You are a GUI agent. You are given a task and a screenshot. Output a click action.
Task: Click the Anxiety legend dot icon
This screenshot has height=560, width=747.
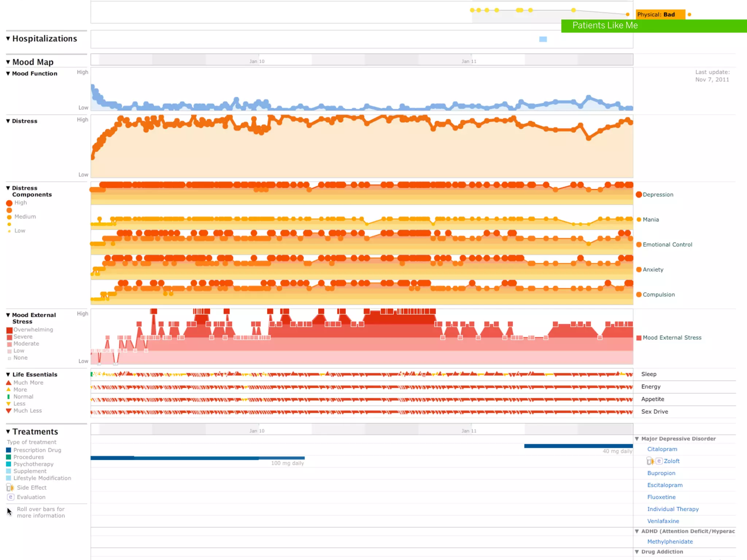(639, 269)
